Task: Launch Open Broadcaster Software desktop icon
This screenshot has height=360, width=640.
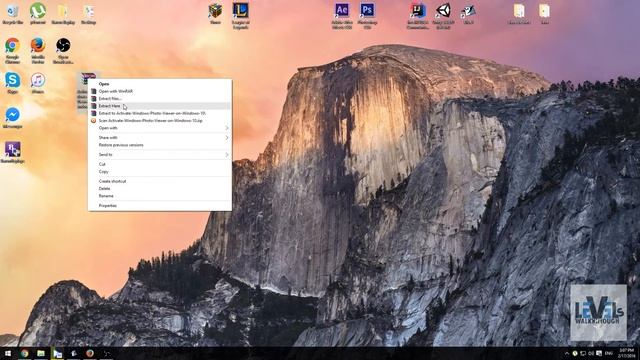Action: pos(63,51)
